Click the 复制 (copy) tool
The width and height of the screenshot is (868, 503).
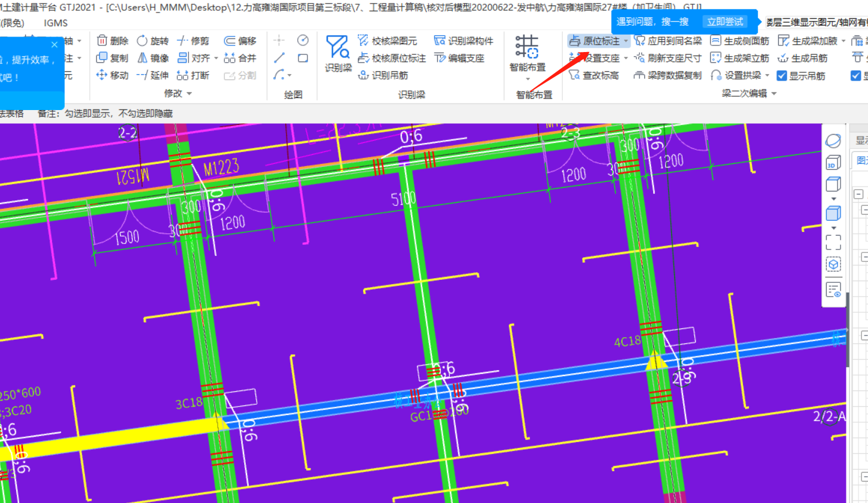coord(112,58)
